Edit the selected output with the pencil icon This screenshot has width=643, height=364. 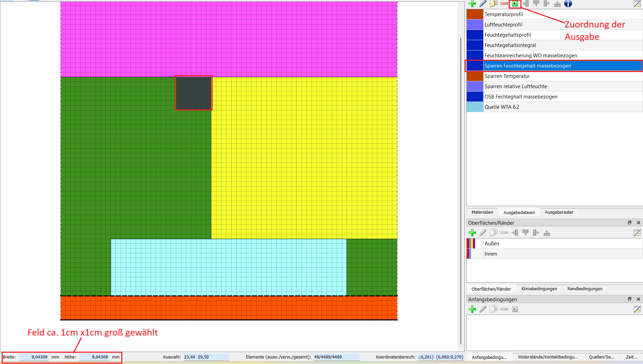pos(483,4)
